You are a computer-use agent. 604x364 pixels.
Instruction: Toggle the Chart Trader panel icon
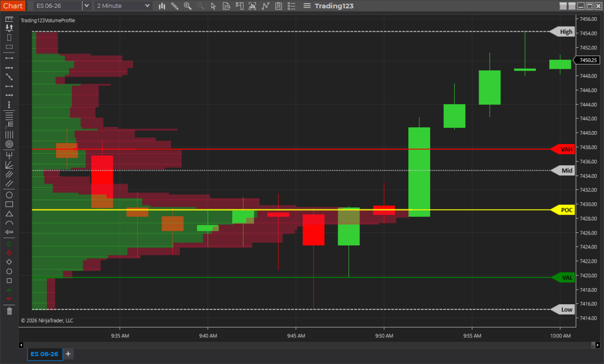coord(239,6)
